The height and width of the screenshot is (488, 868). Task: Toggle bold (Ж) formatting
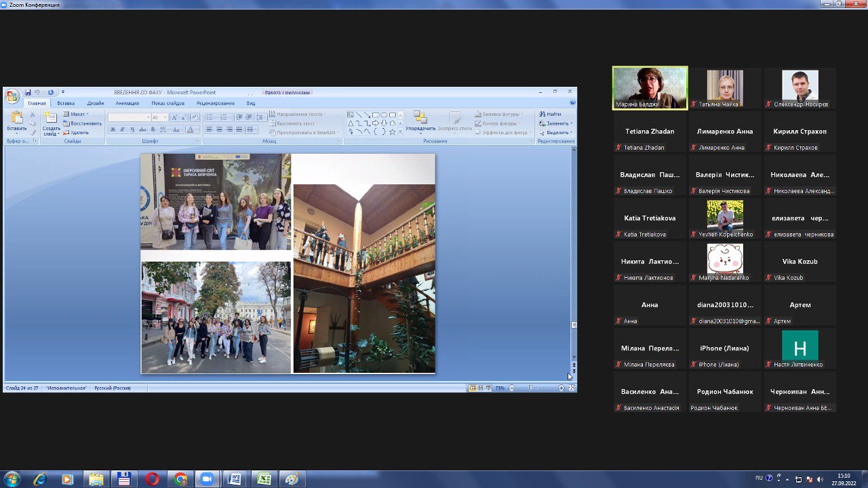pos(113,129)
